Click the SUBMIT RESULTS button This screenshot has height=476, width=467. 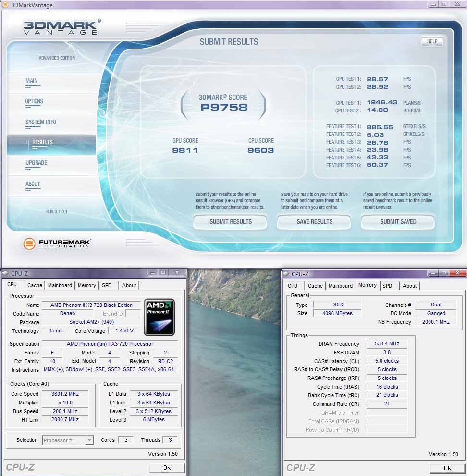click(x=231, y=221)
